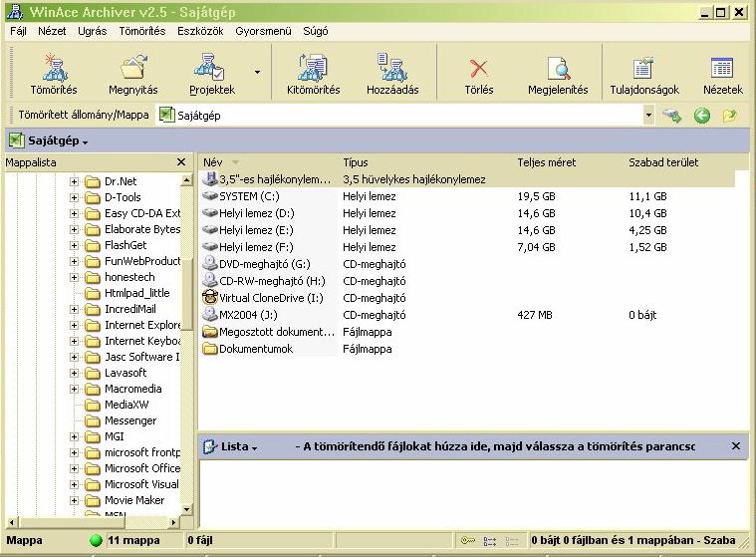
Task: Select Helyi lemez (D:) drive icon
Action: point(210,212)
